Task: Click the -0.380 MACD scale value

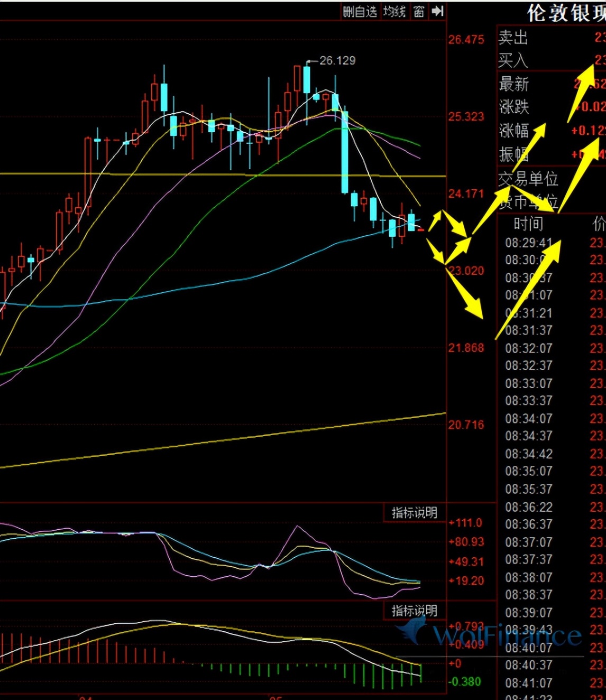Action: pyautogui.click(x=465, y=681)
